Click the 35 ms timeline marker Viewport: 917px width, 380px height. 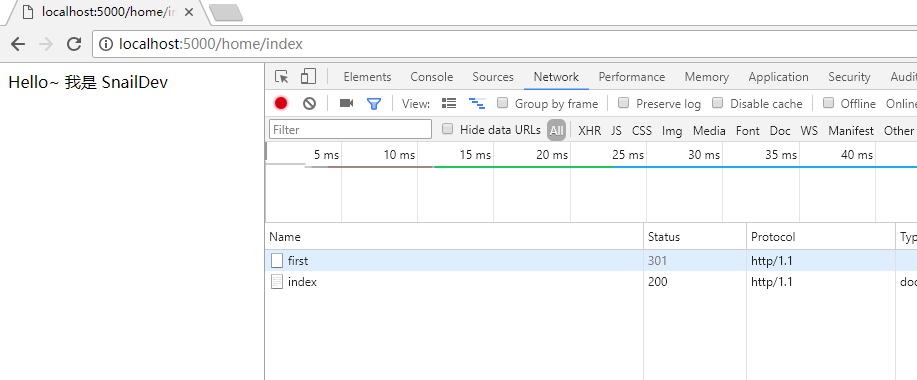pyautogui.click(x=781, y=155)
